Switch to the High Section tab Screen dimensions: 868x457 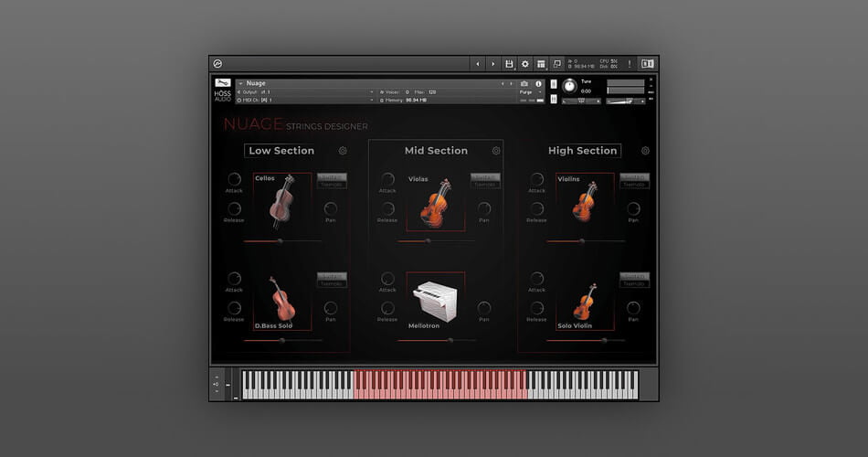[x=582, y=151]
